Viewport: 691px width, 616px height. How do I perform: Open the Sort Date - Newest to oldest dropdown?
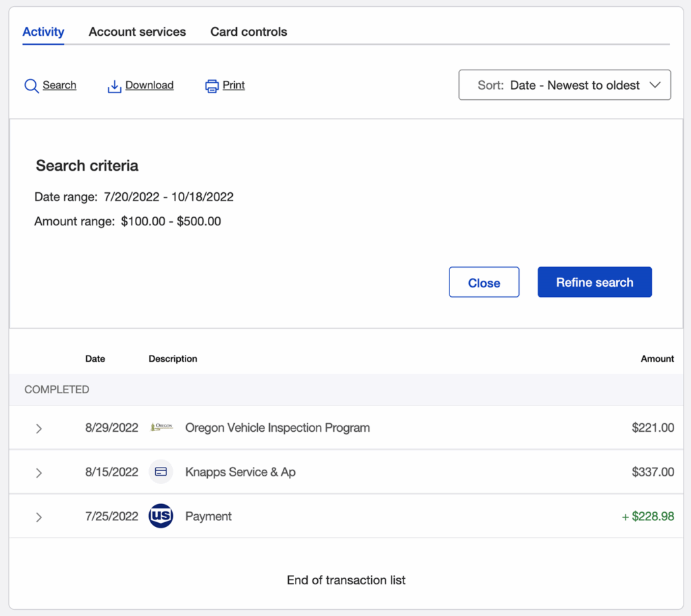(565, 84)
